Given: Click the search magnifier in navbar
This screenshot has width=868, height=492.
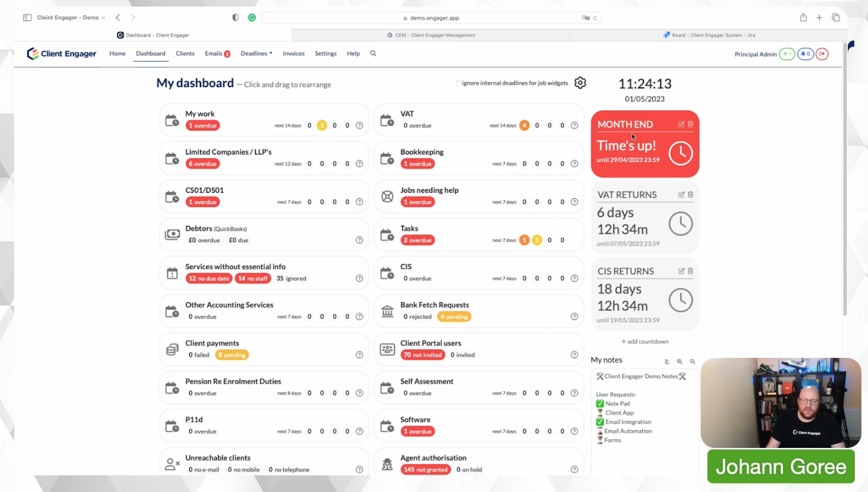Looking at the screenshot, I should pyautogui.click(x=373, y=53).
